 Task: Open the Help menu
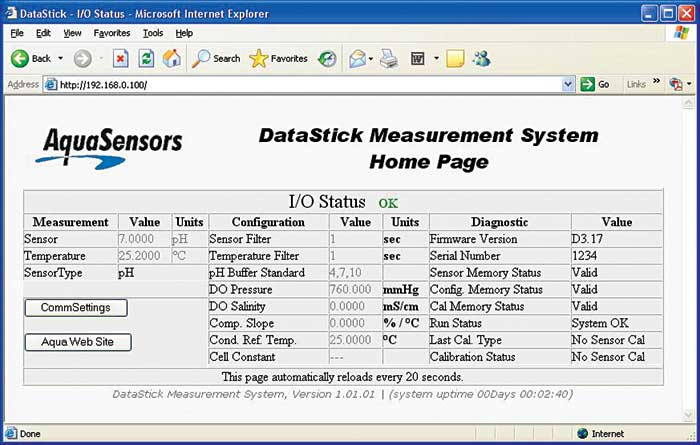coord(183,33)
